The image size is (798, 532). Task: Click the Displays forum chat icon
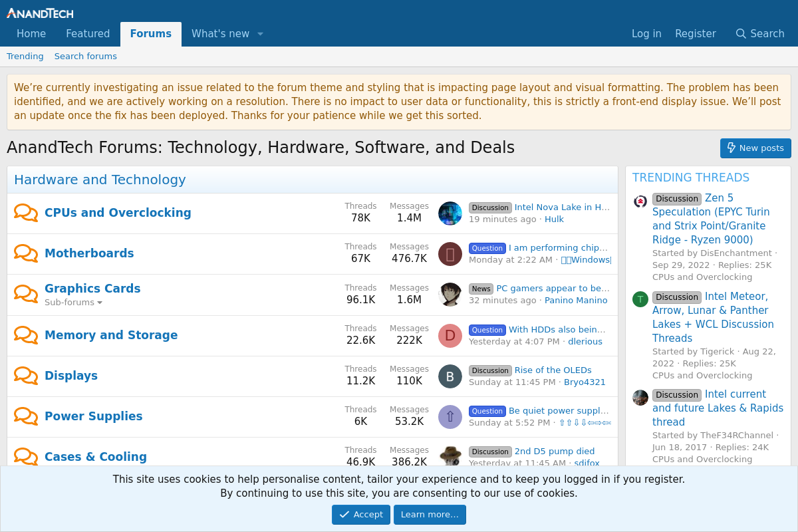click(26, 376)
